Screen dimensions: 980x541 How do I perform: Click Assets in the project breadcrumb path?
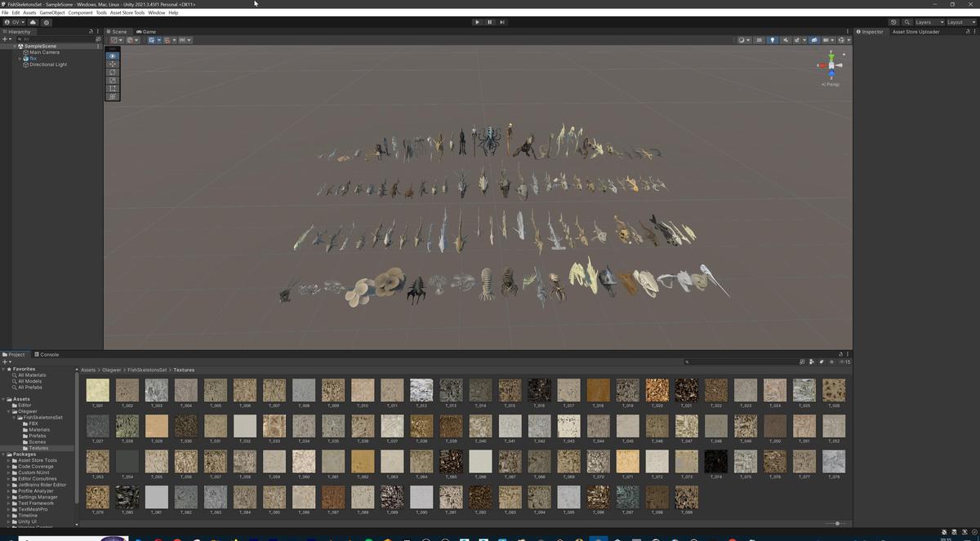tap(88, 370)
